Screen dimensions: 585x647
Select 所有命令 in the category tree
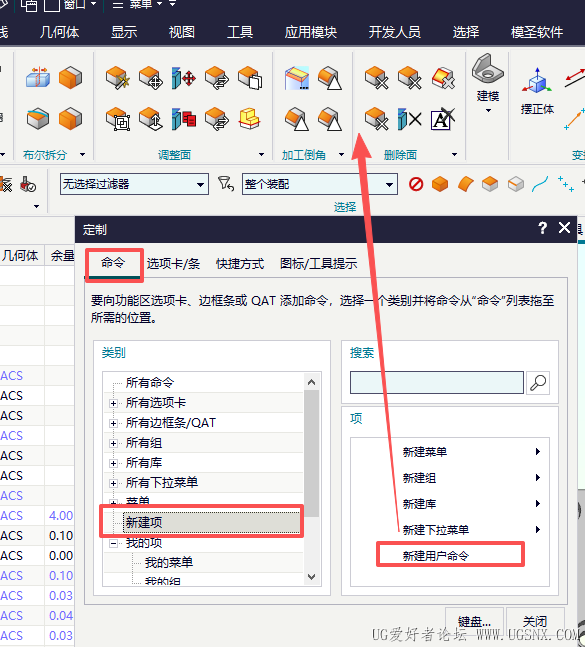tap(150, 383)
